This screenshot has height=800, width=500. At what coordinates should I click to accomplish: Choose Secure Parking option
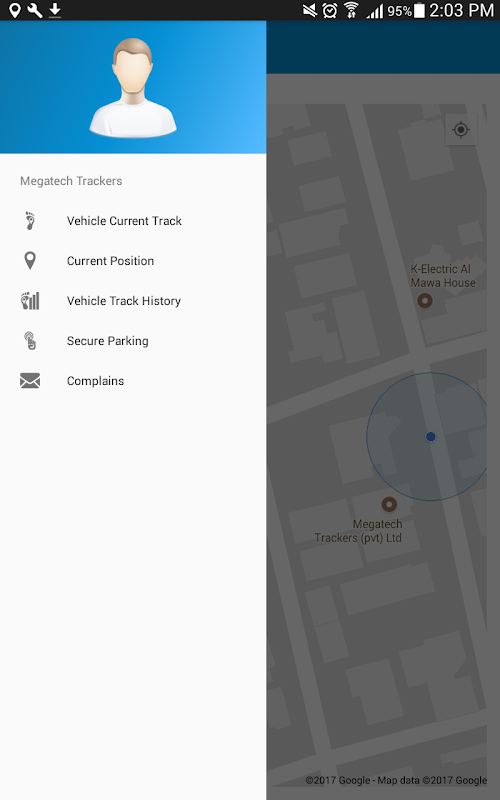[x=133, y=340]
